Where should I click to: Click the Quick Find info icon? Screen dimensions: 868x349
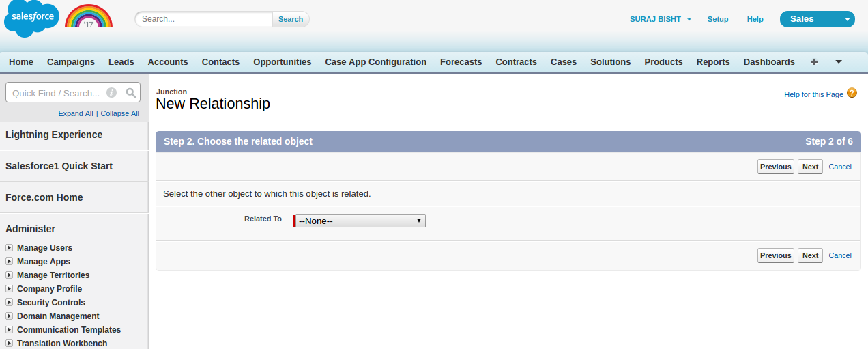tap(111, 93)
